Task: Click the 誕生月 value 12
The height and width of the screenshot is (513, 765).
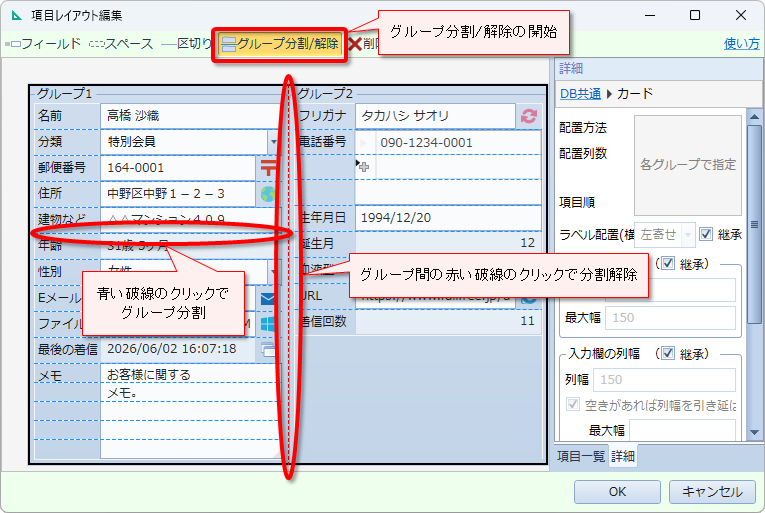Action: tap(448, 243)
